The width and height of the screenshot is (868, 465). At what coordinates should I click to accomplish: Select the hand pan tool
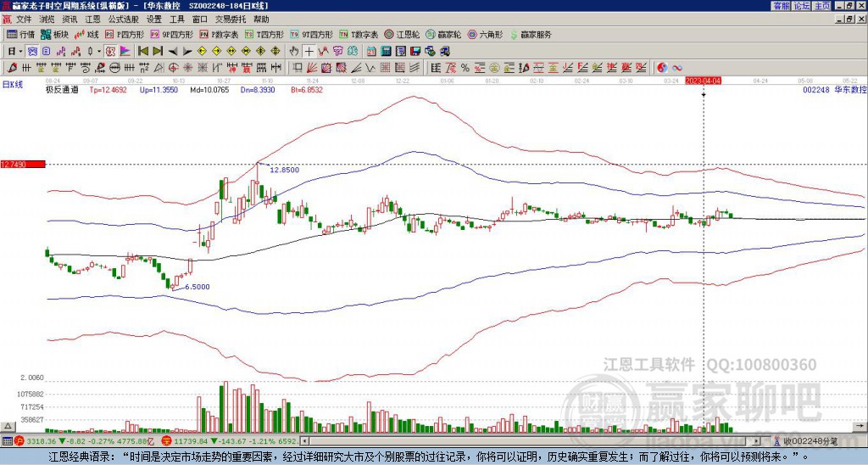tap(294, 52)
